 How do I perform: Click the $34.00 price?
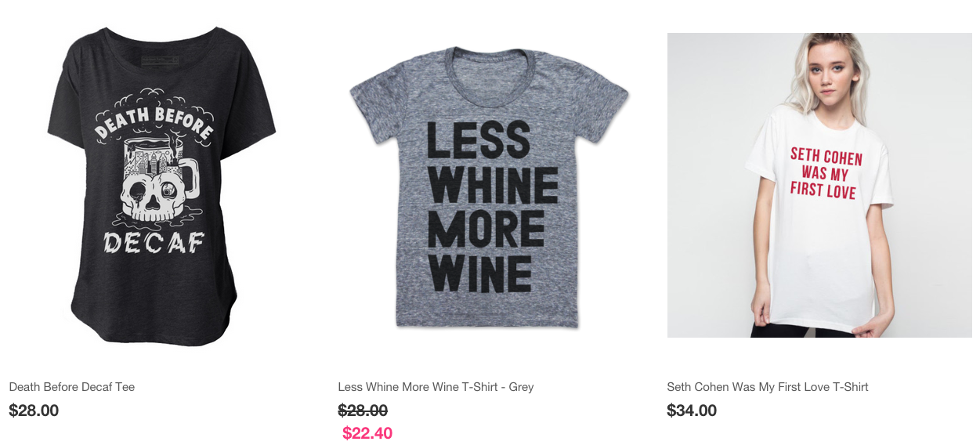point(692,411)
